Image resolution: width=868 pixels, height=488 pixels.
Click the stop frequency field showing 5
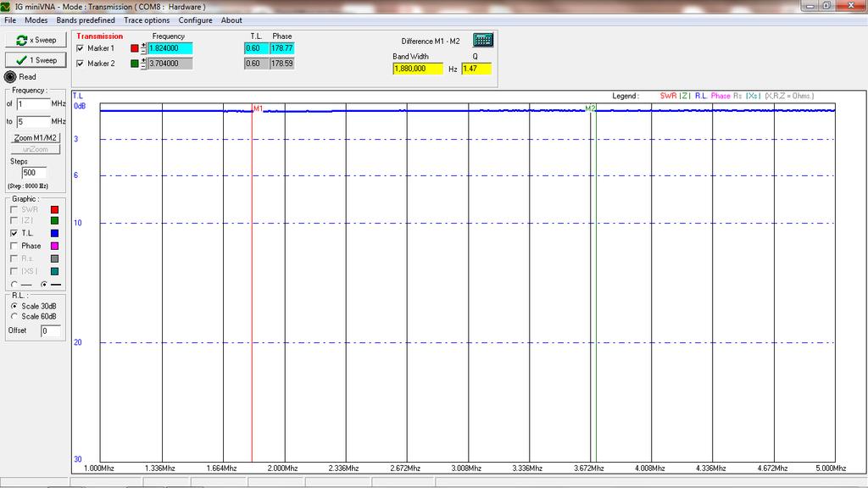[x=33, y=122]
